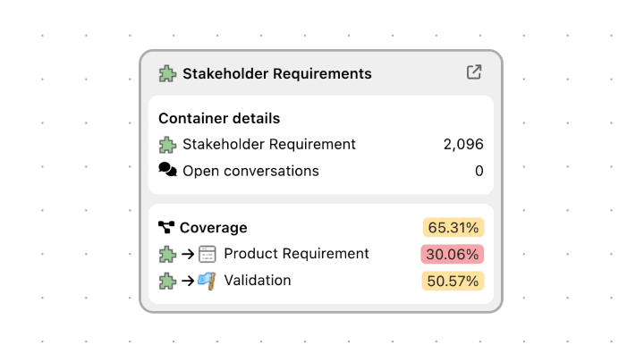644x362 pixels.
Task: Click the puzzle icon in the card header
Action: pos(167,73)
